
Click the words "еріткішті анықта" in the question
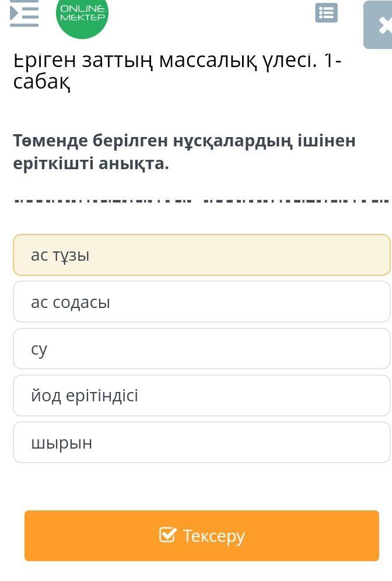[91, 164]
